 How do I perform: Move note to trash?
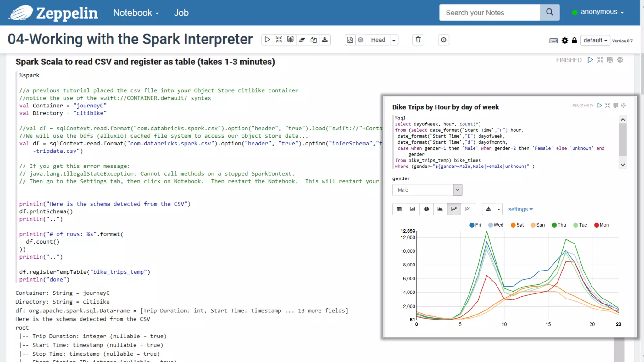point(418,40)
